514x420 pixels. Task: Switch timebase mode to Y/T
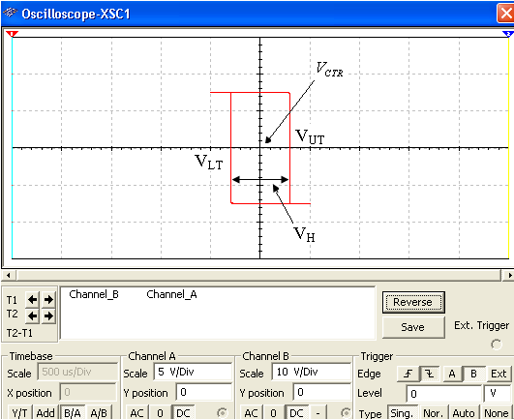pyautogui.click(x=19, y=413)
